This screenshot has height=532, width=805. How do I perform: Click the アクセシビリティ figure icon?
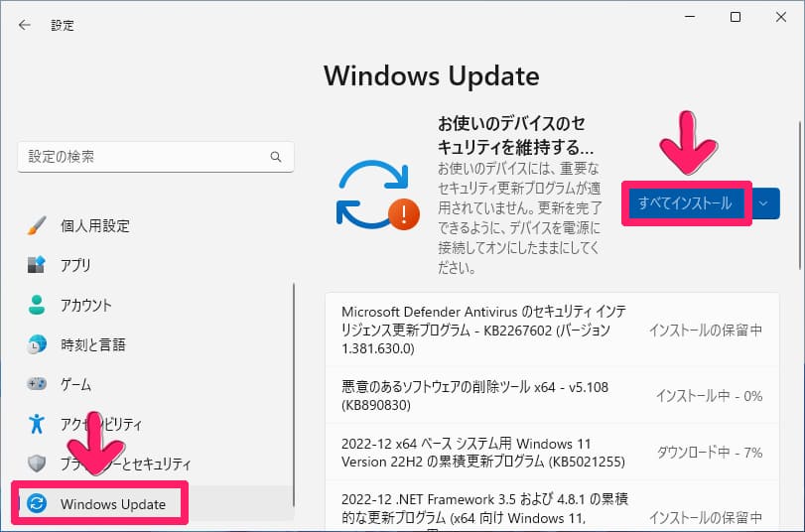tap(37, 424)
